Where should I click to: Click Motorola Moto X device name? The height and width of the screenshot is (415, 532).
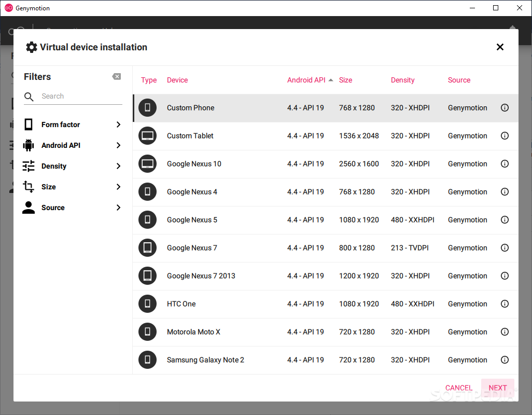tap(193, 332)
